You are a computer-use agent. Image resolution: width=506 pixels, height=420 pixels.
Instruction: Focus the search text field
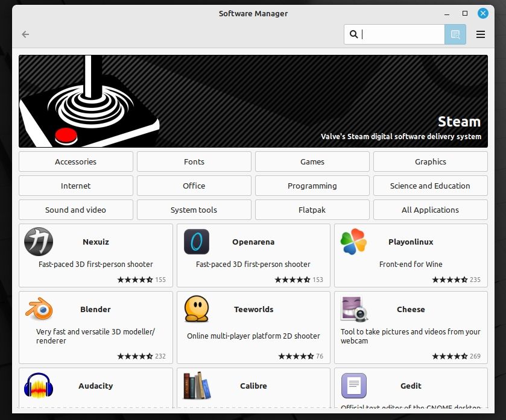[401, 34]
